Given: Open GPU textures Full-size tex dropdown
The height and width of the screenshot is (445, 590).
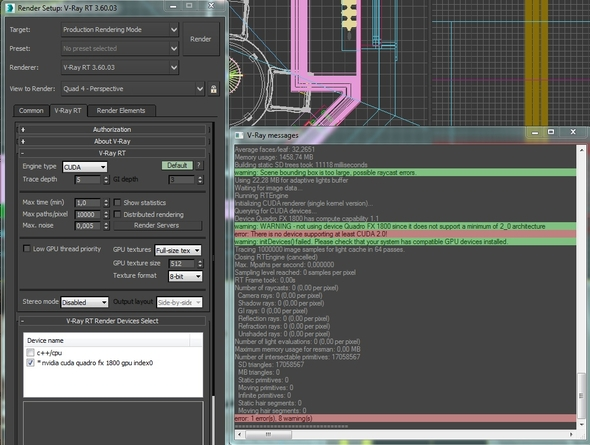Looking at the screenshot, I should 178,250.
